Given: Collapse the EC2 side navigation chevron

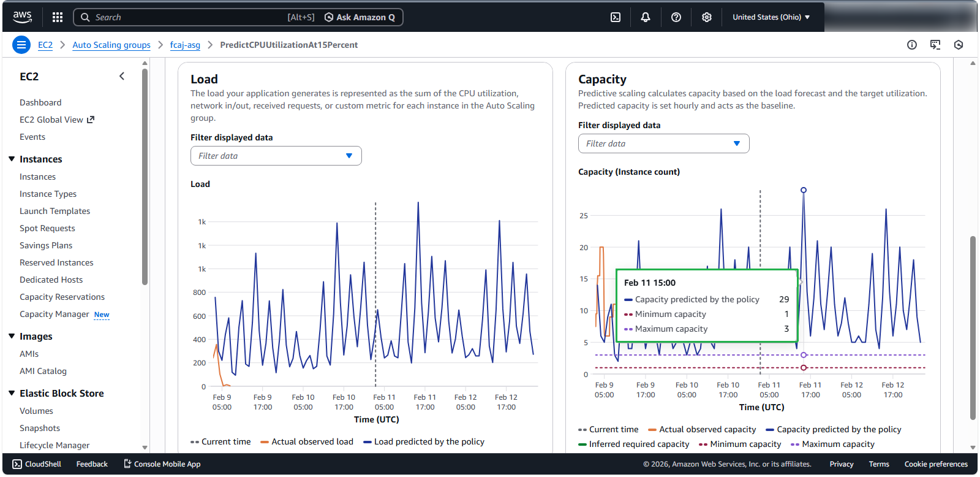Looking at the screenshot, I should pyautogui.click(x=122, y=76).
